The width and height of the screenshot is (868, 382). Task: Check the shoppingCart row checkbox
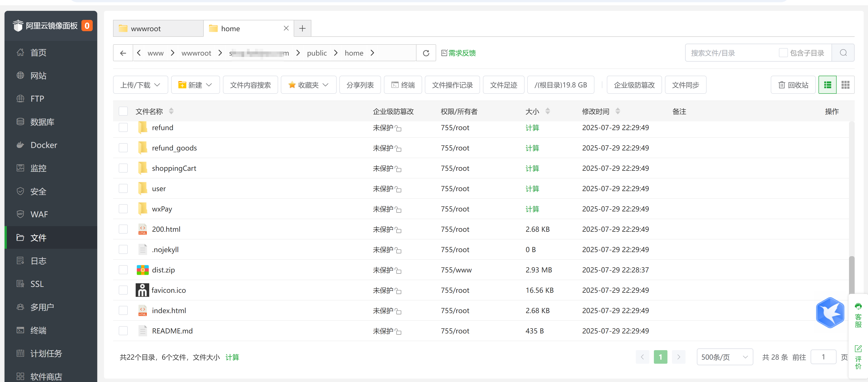point(123,168)
